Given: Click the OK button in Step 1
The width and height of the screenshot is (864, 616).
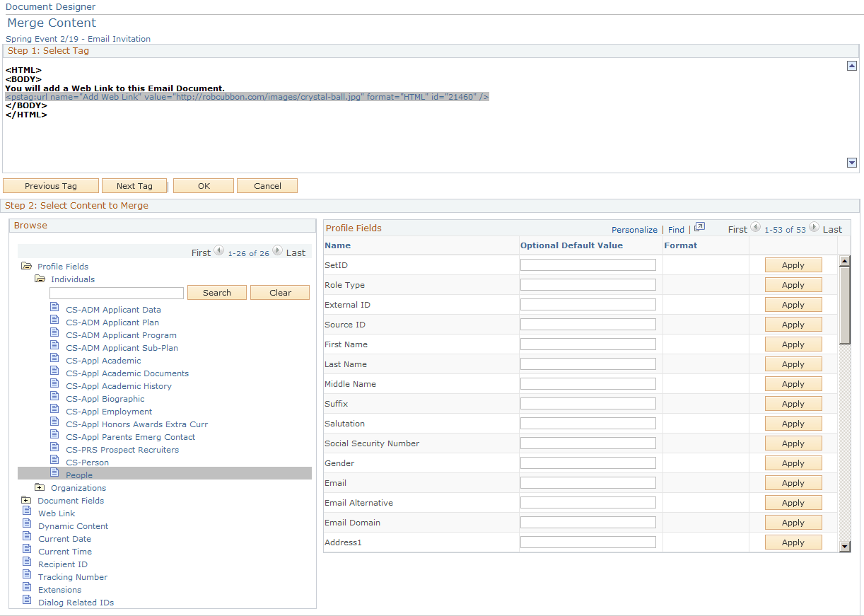Looking at the screenshot, I should coord(203,185).
